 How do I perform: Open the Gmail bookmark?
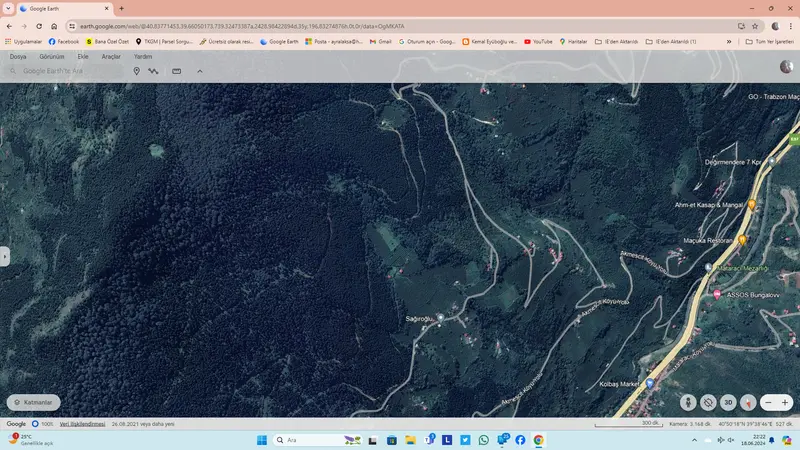[x=381, y=41]
